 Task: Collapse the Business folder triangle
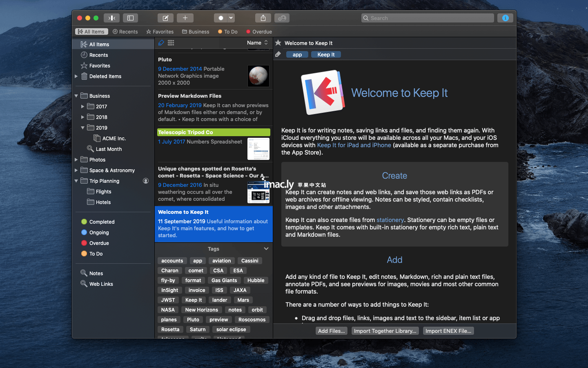pyautogui.click(x=76, y=96)
